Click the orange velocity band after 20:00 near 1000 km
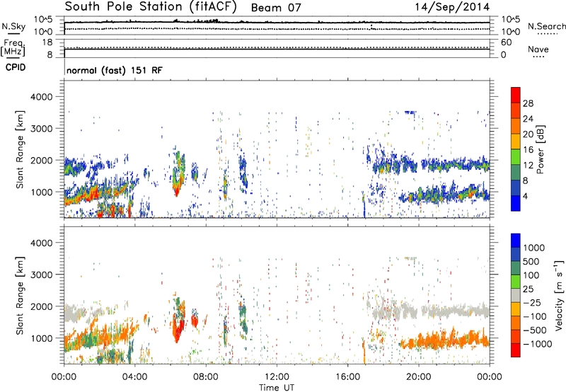 click(444, 340)
